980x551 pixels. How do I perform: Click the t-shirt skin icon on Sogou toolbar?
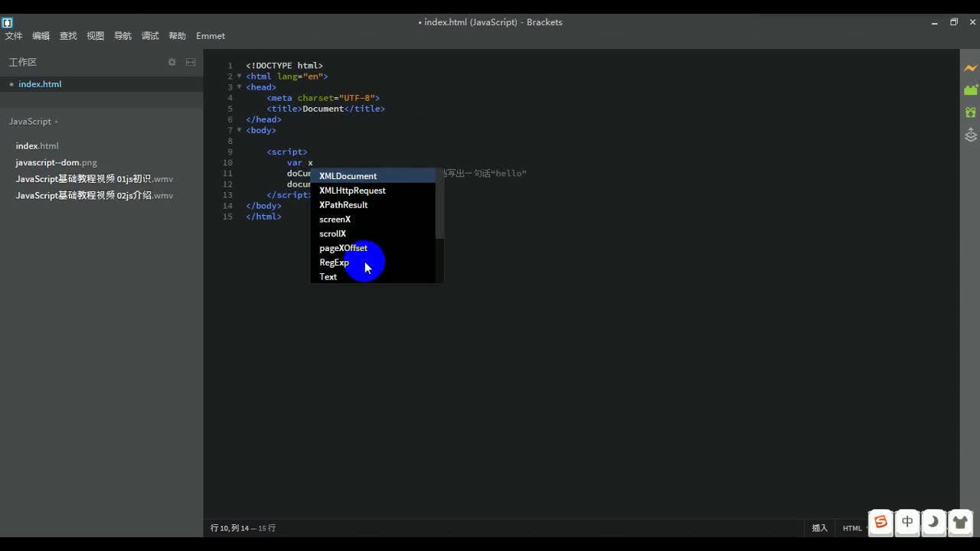[960, 522]
